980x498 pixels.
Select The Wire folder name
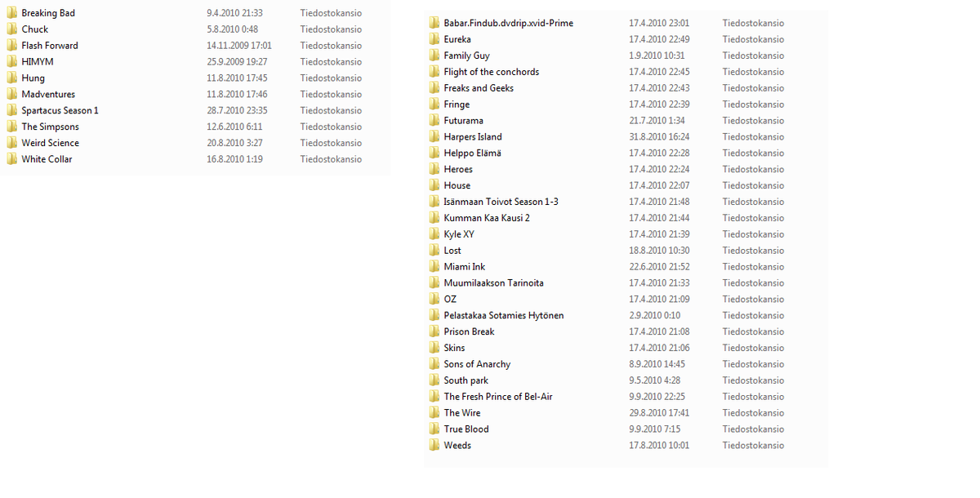[462, 413]
